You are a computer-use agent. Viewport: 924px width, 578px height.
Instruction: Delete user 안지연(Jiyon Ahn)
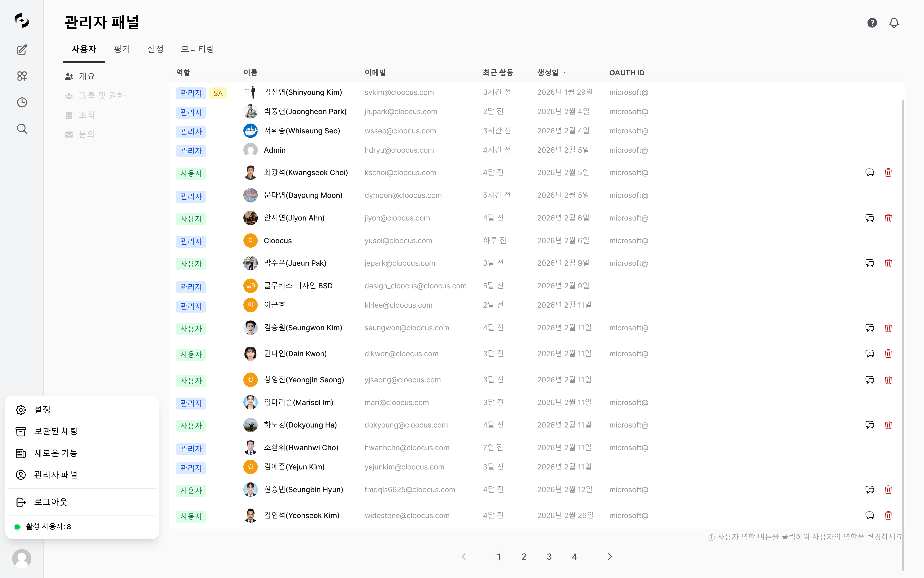pos(888,218)
